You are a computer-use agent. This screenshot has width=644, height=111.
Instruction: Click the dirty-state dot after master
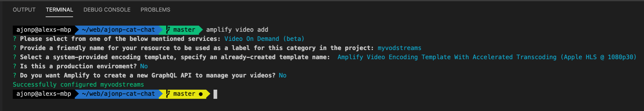coord(201,94)
